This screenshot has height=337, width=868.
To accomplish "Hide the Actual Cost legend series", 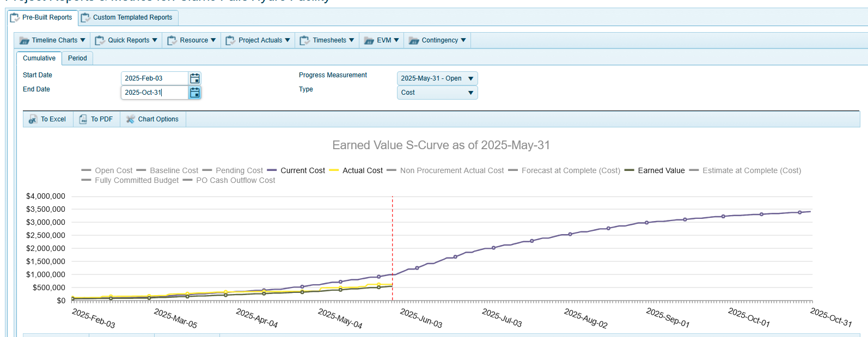I will coord(362,170).
